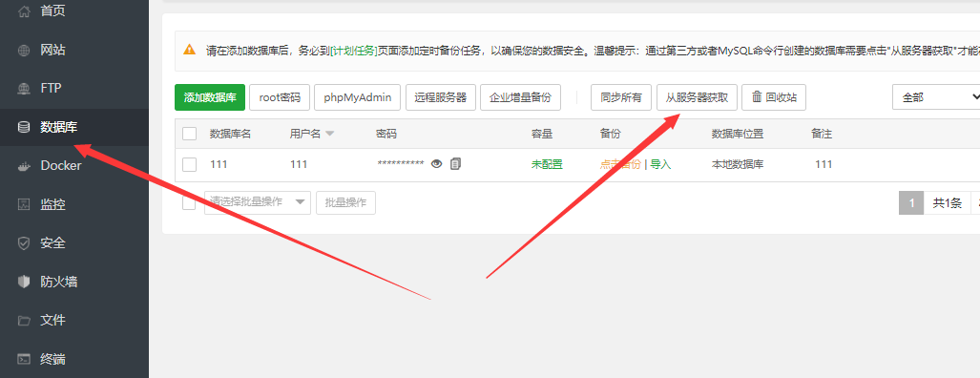Tick the select-all checkbox in table header
The width and height of the screenshot is (980, 378).
point(189,134)
